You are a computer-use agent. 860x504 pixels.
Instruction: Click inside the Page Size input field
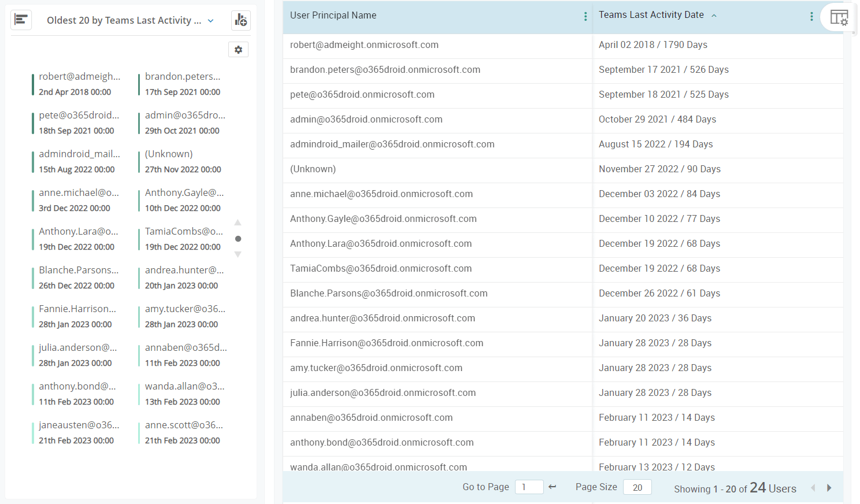point(637,487)
